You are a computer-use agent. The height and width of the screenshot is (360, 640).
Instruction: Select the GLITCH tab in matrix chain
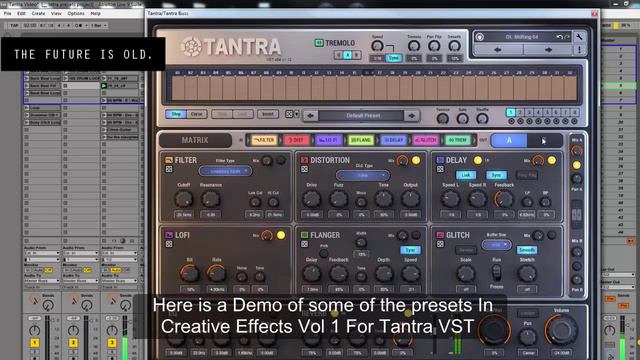(x=426, y=140)
